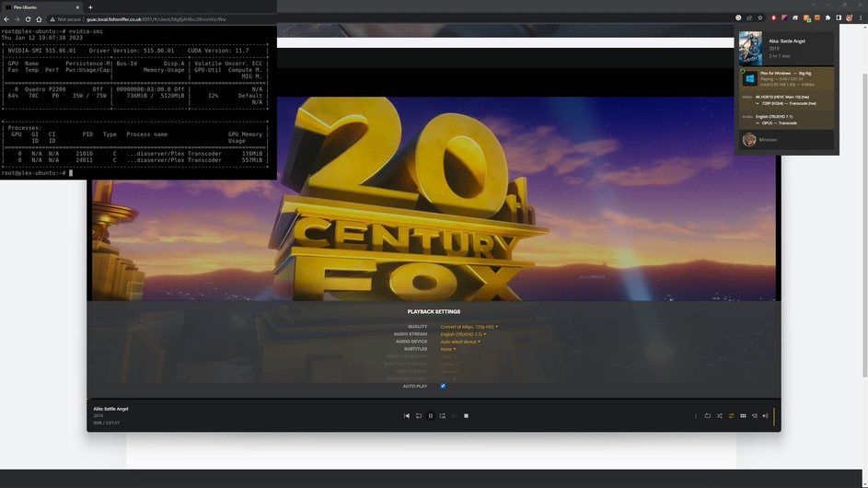868x488 pixels.
Task: Focus the browser address bar URL
Action: click(156, 19)
